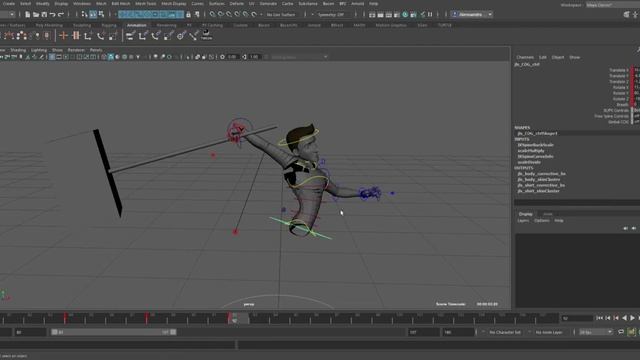Toggle Snap to Curves
This screenshot has width=640, height=360.
click(221, 14)
